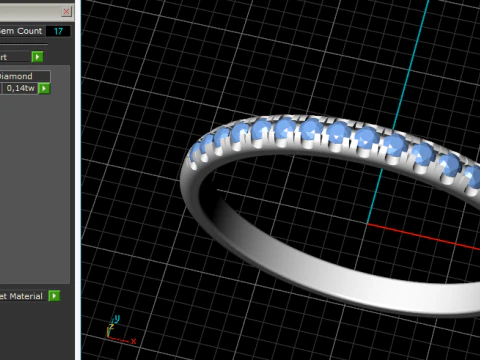Click the green arrow next to 'rt' label

tap(37, 57)
